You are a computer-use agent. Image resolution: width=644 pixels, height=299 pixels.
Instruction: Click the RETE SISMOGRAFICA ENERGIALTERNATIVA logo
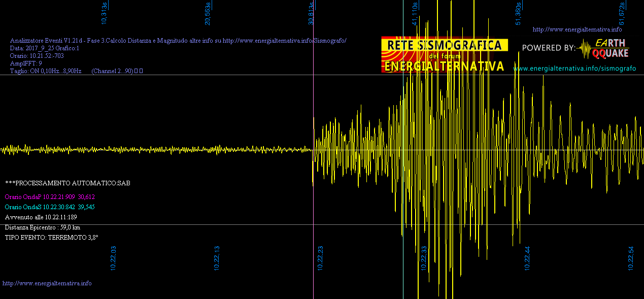[x=445, y=54]
